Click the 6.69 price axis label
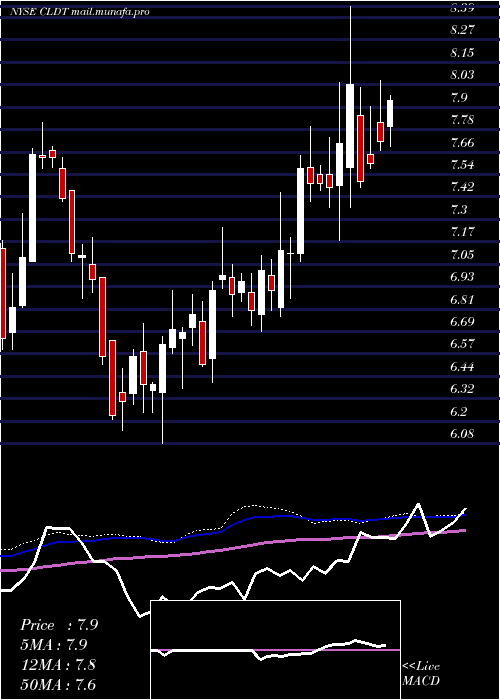The height and width of the screenshot is (700, 500). click(462, 321)
